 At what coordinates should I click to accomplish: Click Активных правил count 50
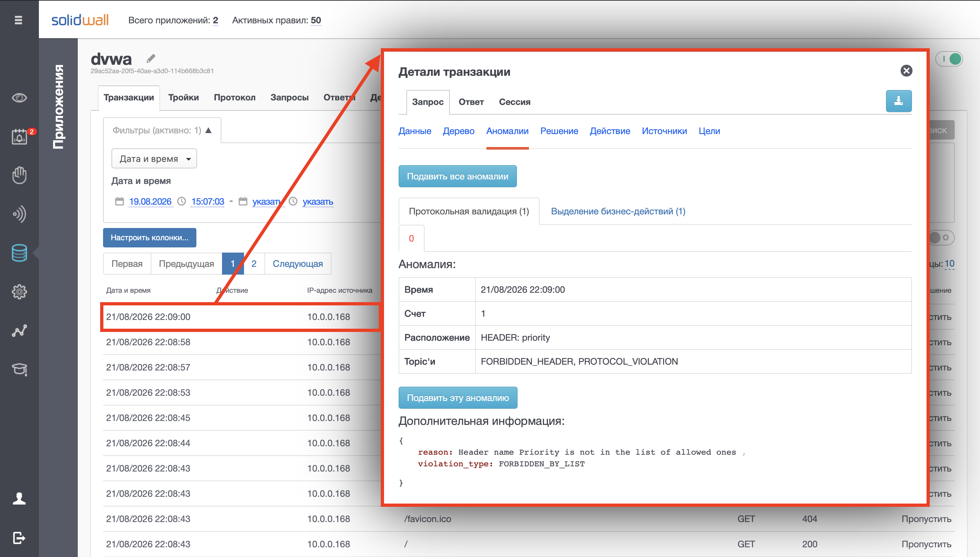316,20
